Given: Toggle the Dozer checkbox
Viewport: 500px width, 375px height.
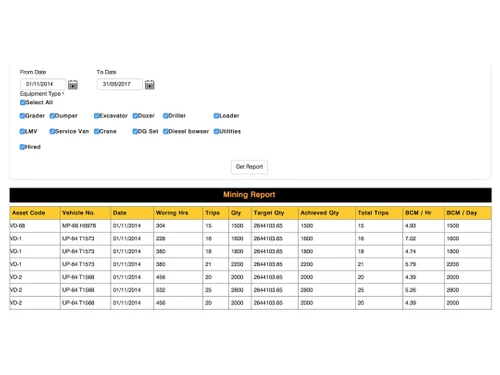Looking at the screenshot, I should [135, 116].
